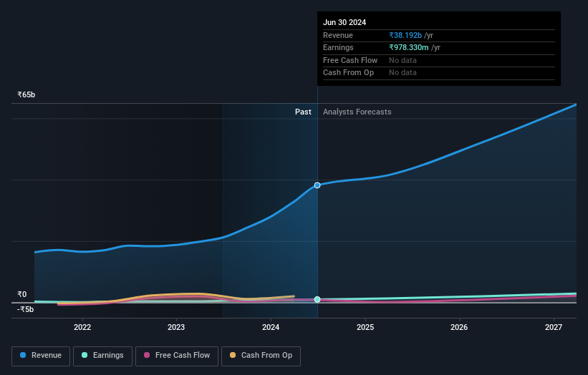Click the Past label on the chart
Viewport: 588px width, 375px height.
coord(303,112)
